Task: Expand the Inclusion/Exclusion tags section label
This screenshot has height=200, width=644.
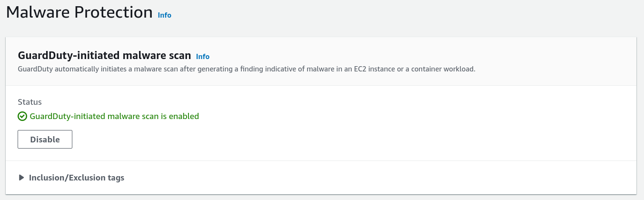Action: tap(76, 178)
